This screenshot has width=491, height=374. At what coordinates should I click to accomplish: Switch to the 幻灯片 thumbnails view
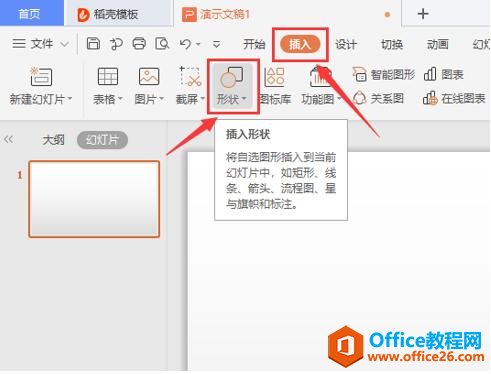pyautogui.click(x=102, y=140)
